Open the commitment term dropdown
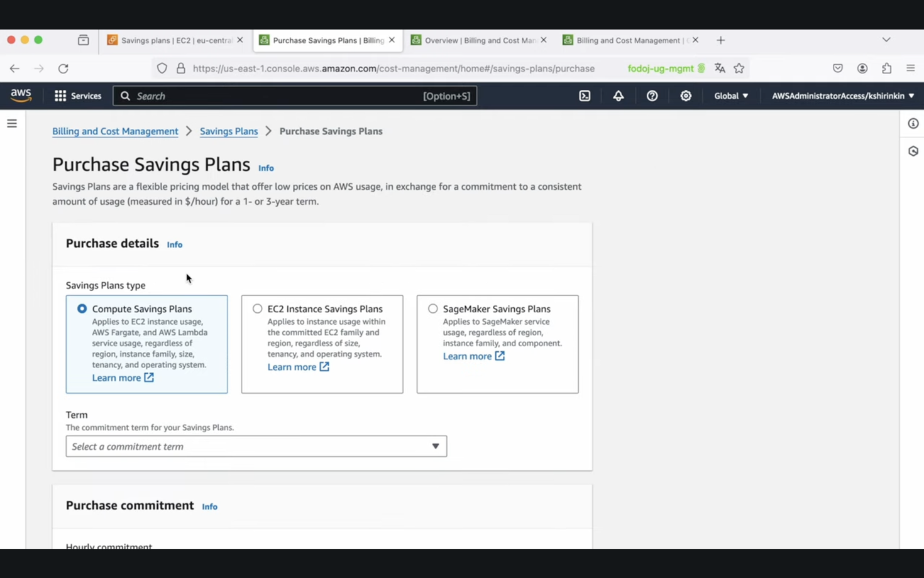Screen dimensions: 924x578 pos(256,446)
